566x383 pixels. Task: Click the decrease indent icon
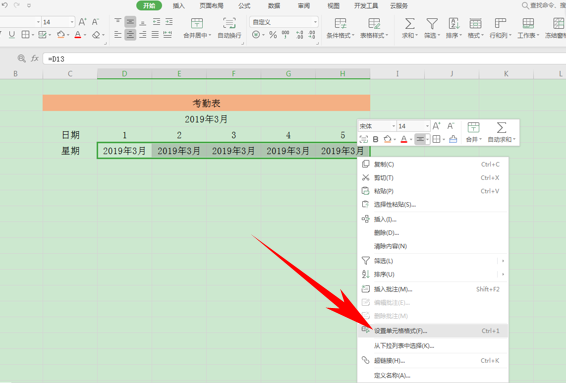point(156,22)
